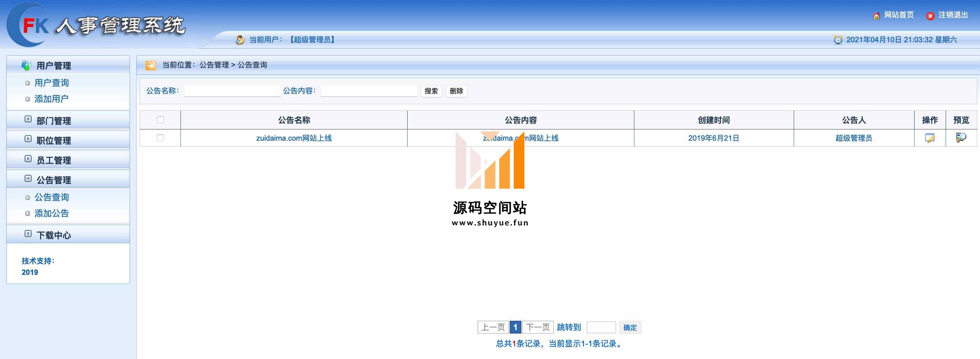Open the 添加公告 menu item
Viewport: 980px width, 359px height.
52,213
